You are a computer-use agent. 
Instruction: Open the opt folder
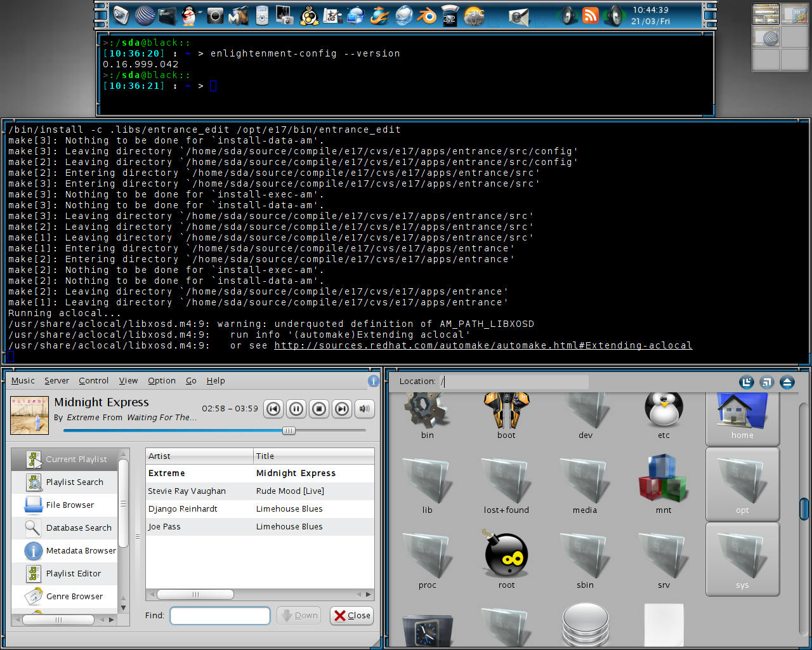pos(742,484)
